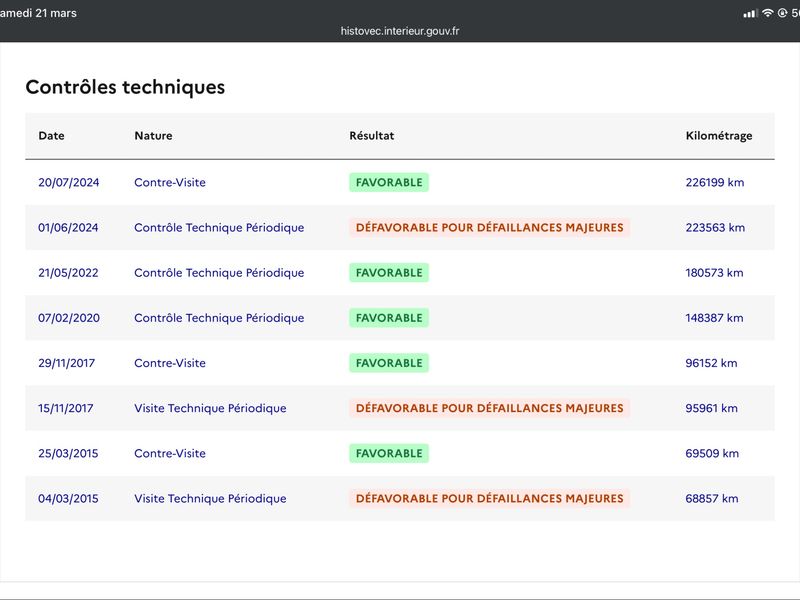The image size is (800, 600).
Task: Select the FAVORABLE badge for 20/07/2024
Action: click(x=389, y=183)
